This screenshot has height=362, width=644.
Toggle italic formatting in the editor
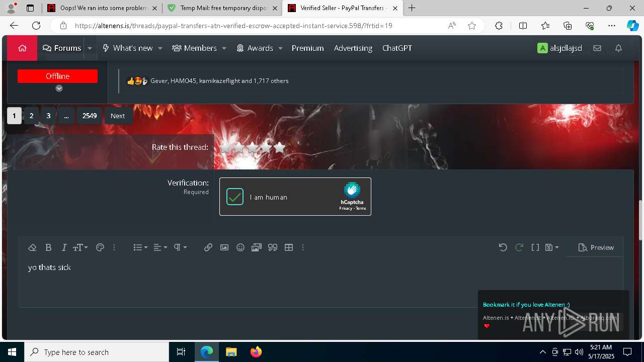(x=64, y=247)
